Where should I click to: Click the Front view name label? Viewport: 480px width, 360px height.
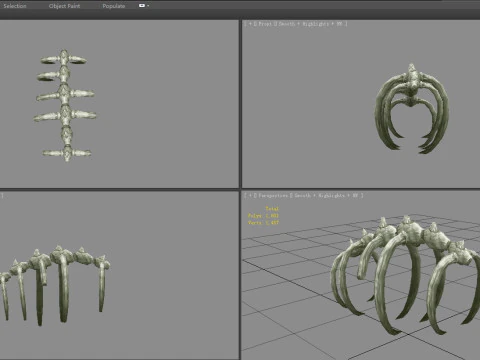(265, 24)
